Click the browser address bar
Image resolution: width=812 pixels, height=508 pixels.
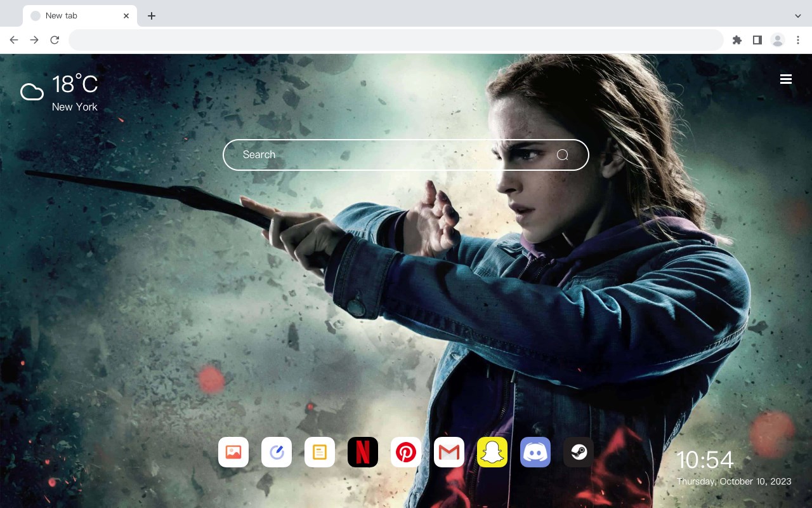coord(396,40)
